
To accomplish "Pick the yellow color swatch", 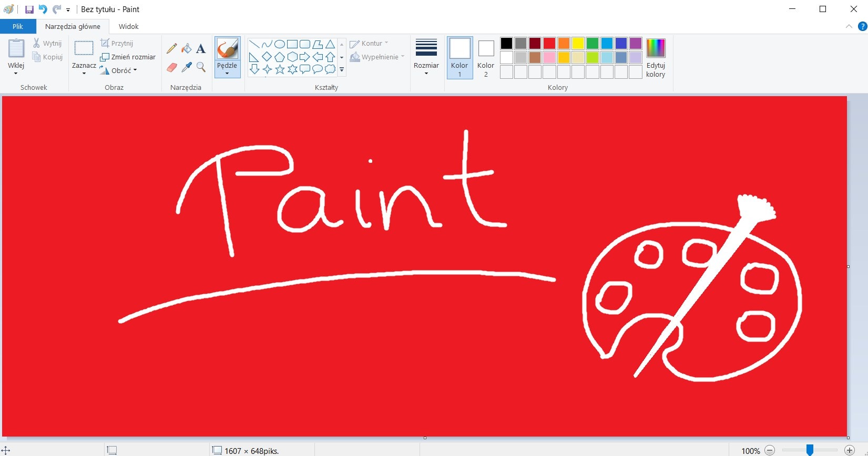I will (578, 43).
